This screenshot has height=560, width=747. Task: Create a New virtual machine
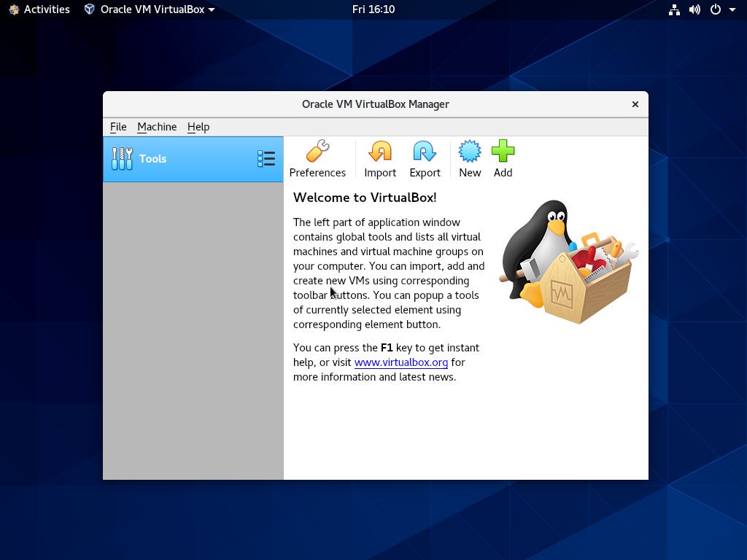pos(469,158)
